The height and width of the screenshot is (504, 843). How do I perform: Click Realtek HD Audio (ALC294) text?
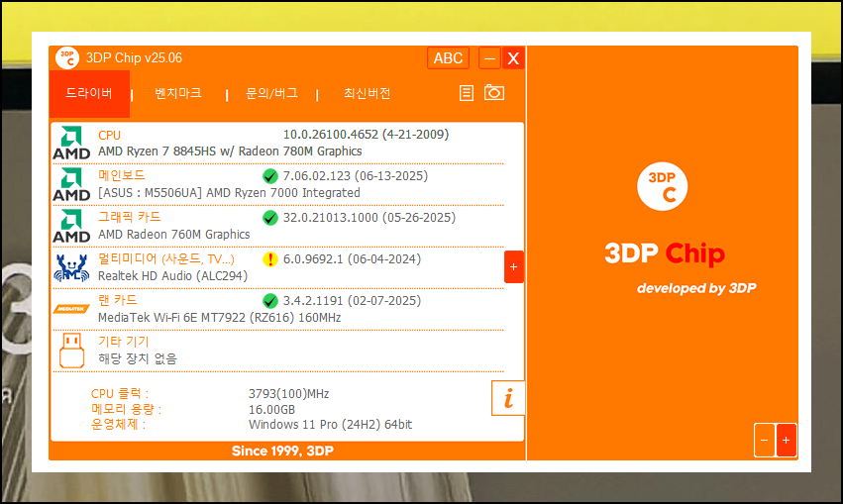tap(172, 275)
